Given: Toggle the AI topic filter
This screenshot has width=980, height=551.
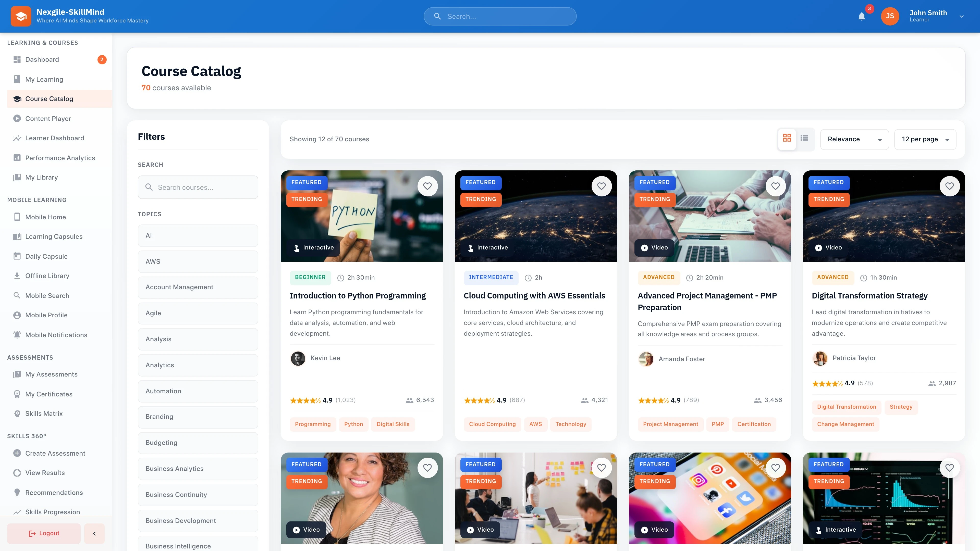Looking at the screenshot, I should (198, 235).
